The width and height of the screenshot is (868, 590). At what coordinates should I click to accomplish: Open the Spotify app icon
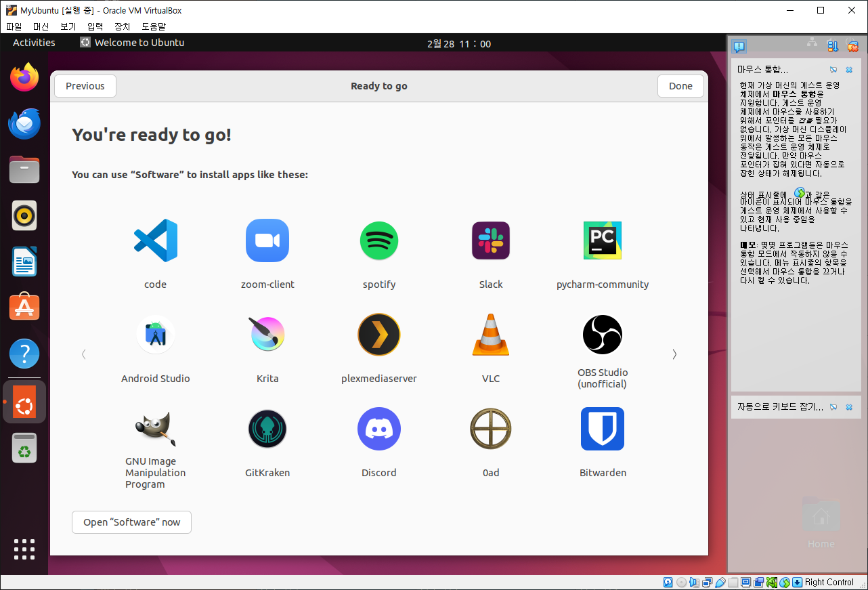point(379,240)
